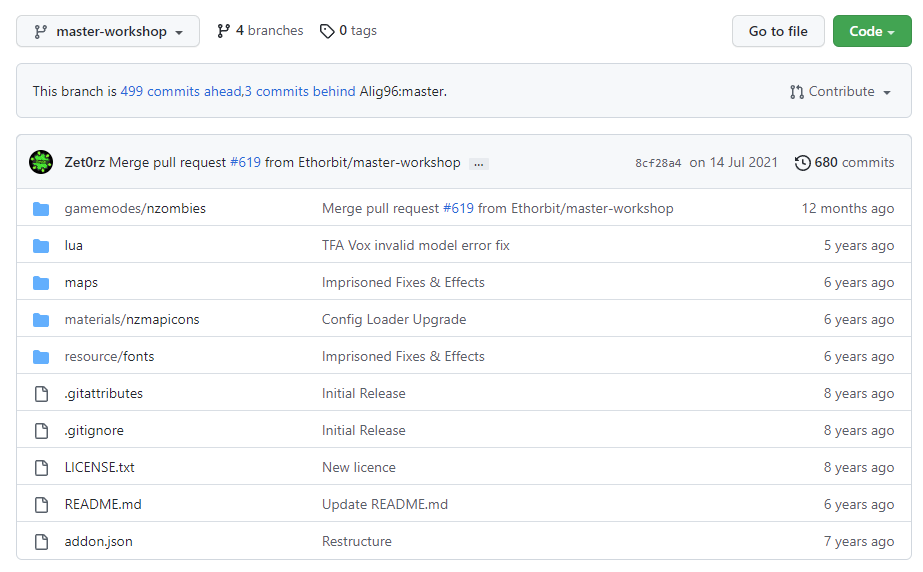The image size is (923, 572).
Task: View the 4 branches link
Action: pos(260,31)
